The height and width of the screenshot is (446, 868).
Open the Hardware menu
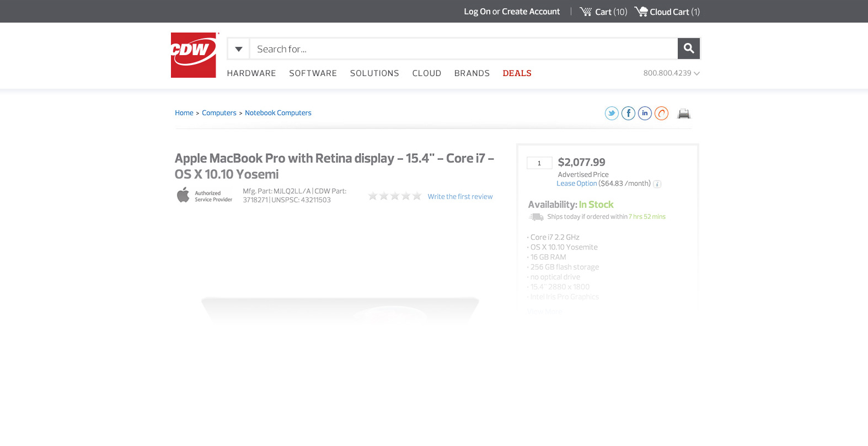coord(251,73)
